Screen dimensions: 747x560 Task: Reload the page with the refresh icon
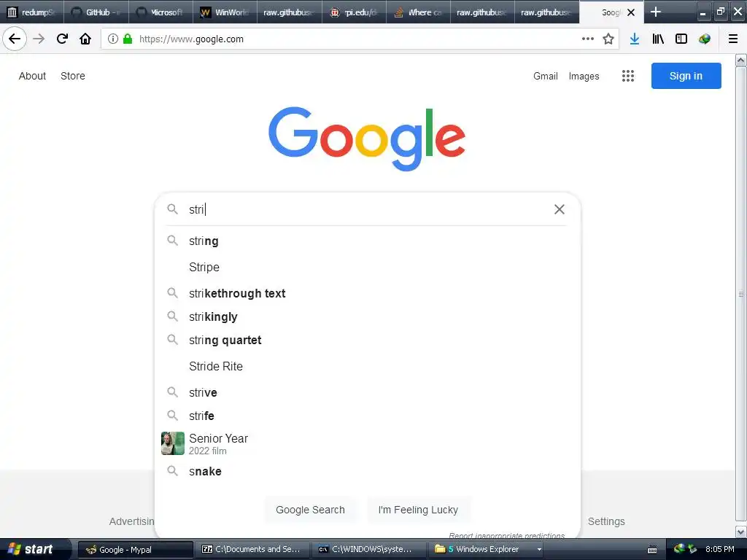click(63, 39)
